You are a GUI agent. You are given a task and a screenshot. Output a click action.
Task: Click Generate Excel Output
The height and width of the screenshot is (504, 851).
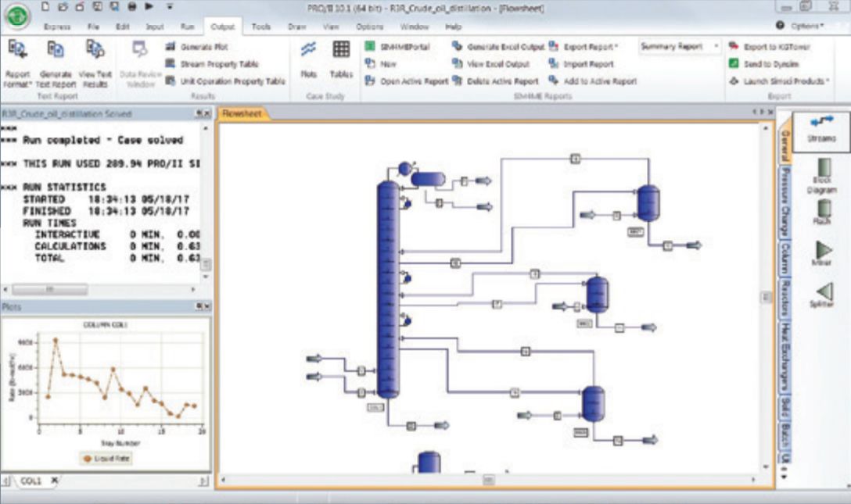pos(499,47)
